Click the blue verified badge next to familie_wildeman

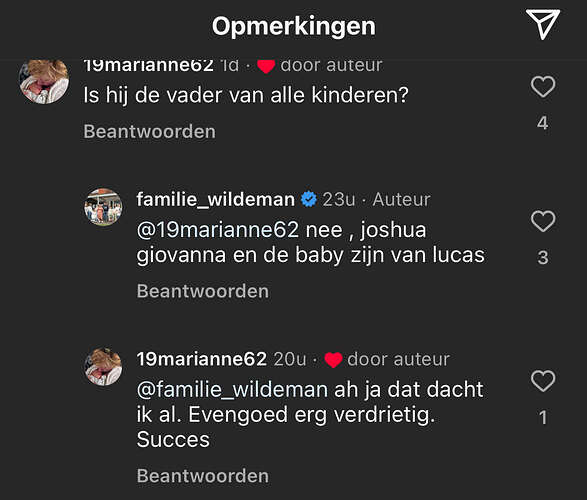[x=309, y=199]
